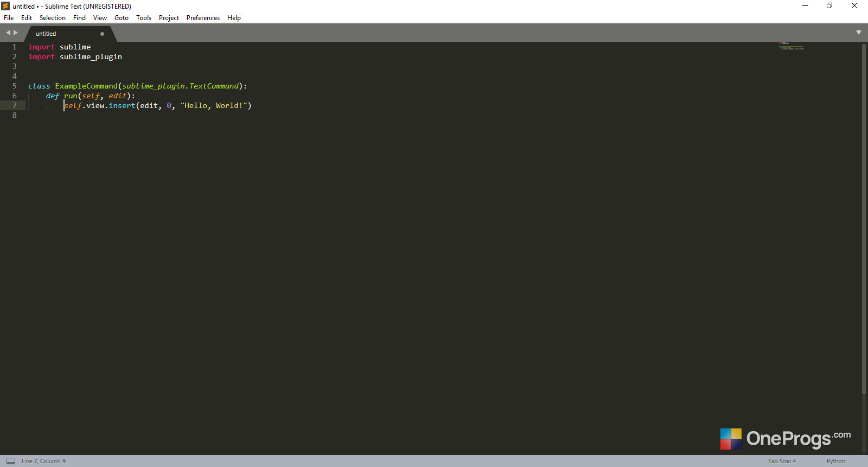This screenshot has height=467, width=868.
Task: Change Python syntax in status bar
Action: [x=835, y=461]
